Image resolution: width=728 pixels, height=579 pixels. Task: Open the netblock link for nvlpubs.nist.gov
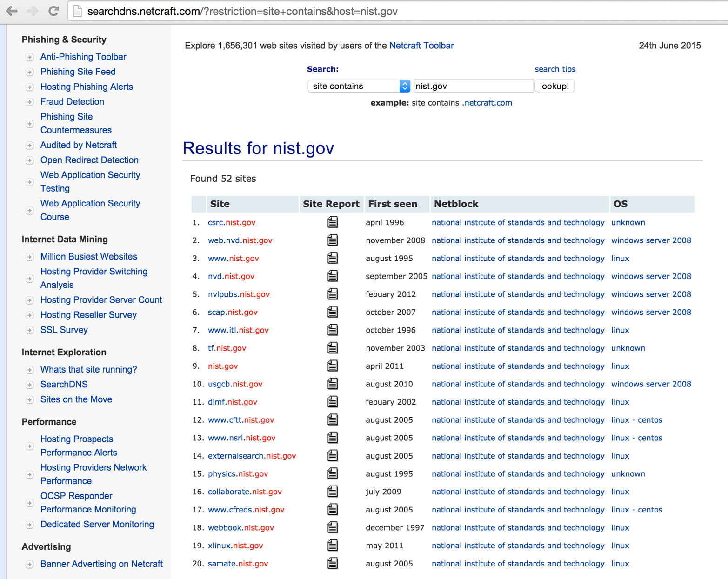[x=518, y=294]
